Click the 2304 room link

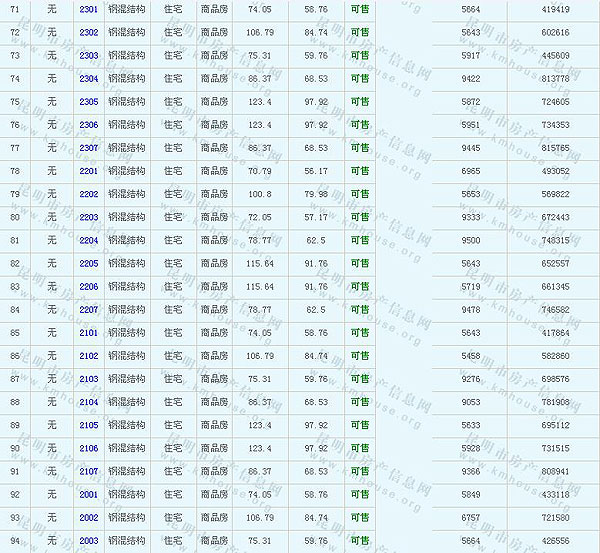(88, 78)
